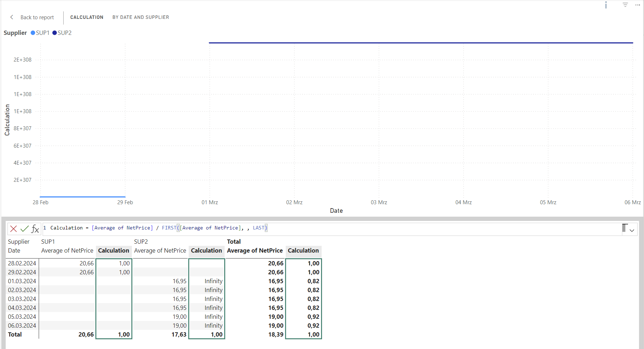Click the 0,92 value for 05.03.2024
644x349 pixels.
[313, 317]
